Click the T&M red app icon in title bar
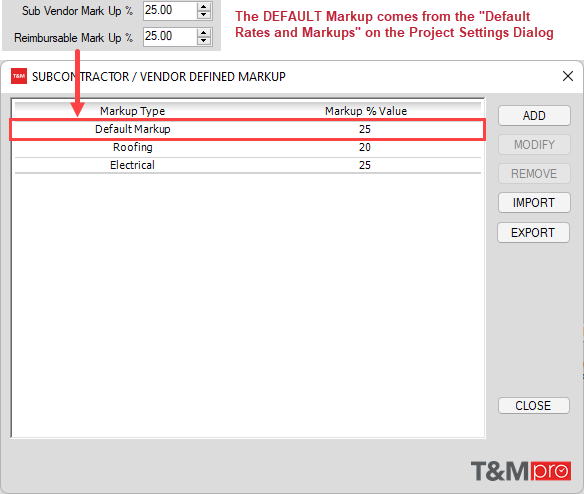Screen dimensions: 584x494 pyautogui.click(x=19, y=76)
